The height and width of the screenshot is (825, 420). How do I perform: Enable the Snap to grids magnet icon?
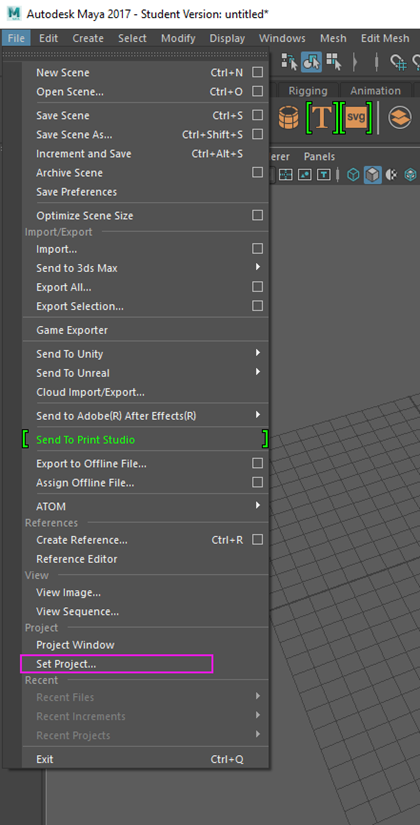pos(399,62)
